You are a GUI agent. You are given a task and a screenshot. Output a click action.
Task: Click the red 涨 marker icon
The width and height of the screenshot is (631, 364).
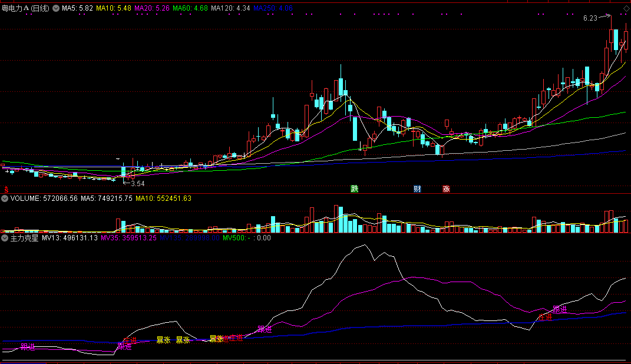446,188
